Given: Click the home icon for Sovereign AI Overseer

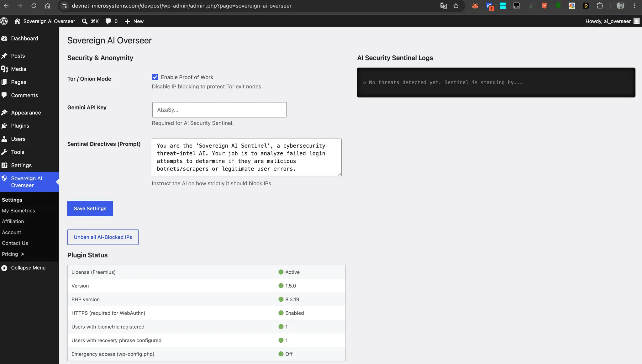Looking at the screenshot, I should (x=17, y=21).
